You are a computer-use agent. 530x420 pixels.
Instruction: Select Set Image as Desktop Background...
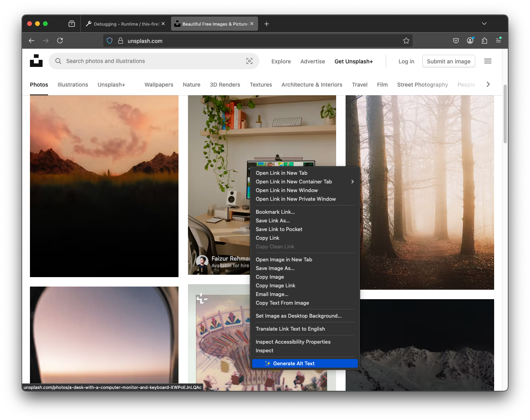coord(305,316)
